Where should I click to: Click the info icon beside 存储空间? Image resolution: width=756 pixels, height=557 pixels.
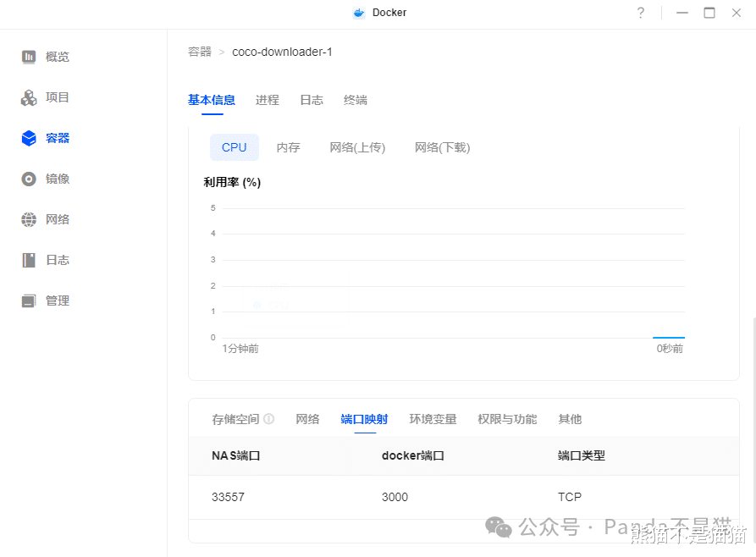coord(269,418)
